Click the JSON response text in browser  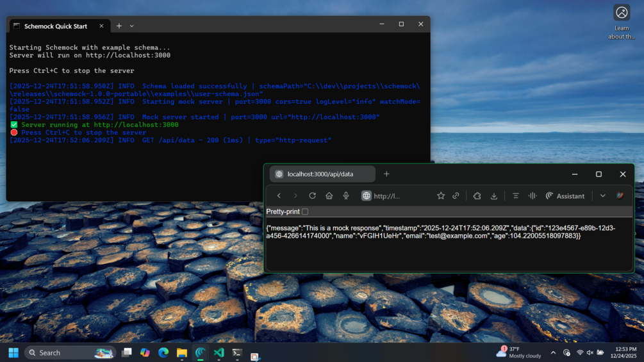coord(441,232)
